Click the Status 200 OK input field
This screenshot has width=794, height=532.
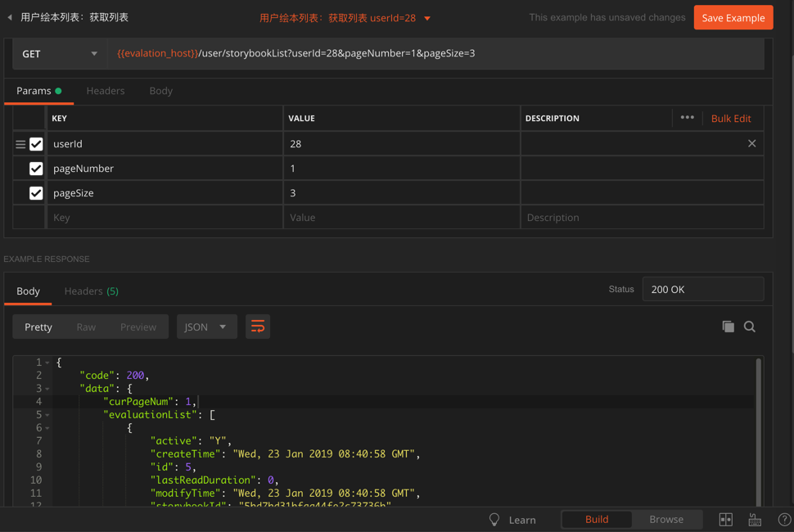[702, 289]
